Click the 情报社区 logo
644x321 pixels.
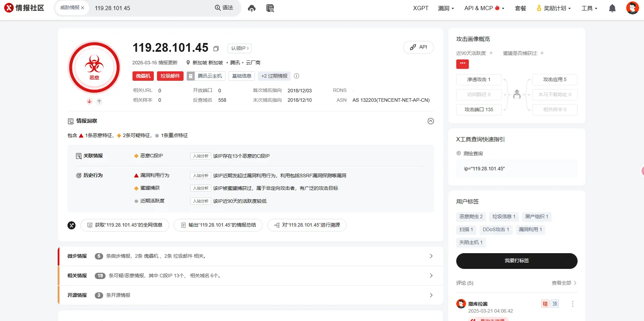click(x=24, y=8)
